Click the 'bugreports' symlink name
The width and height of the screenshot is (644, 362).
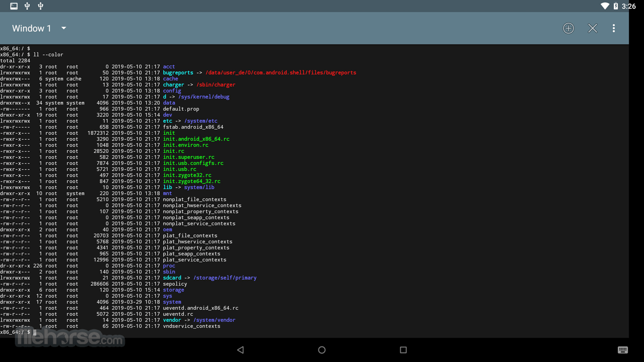178,72
